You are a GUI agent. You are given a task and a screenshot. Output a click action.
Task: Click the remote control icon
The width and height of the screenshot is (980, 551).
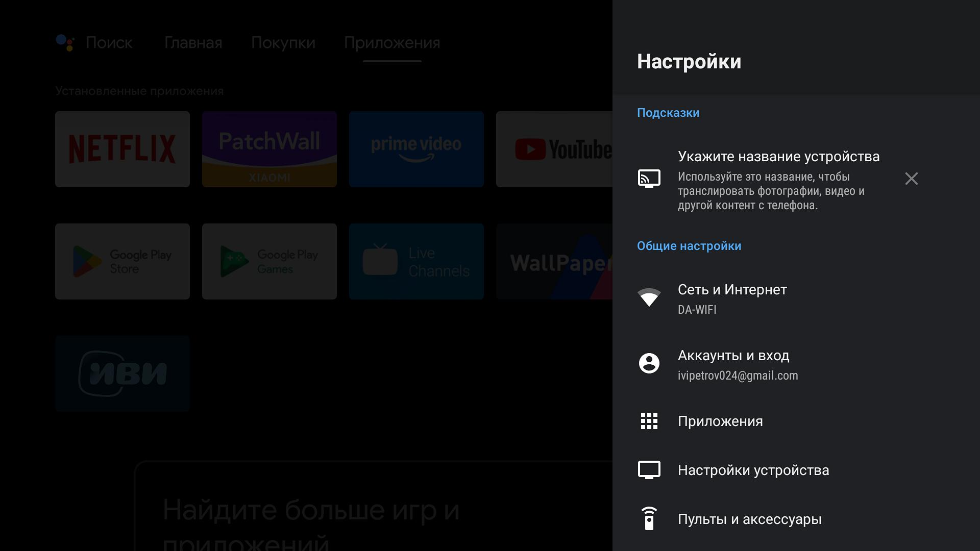pyautogui.click(x=649, y=519)
